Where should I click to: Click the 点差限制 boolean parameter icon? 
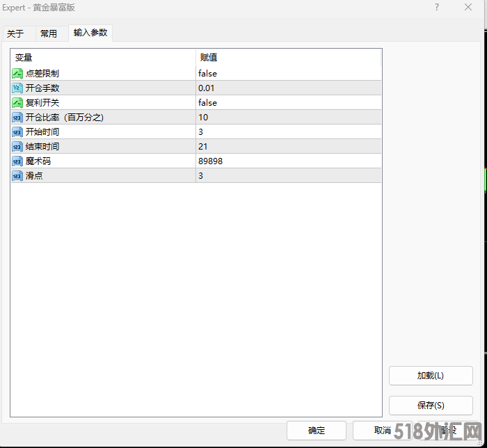coord(17,73)
